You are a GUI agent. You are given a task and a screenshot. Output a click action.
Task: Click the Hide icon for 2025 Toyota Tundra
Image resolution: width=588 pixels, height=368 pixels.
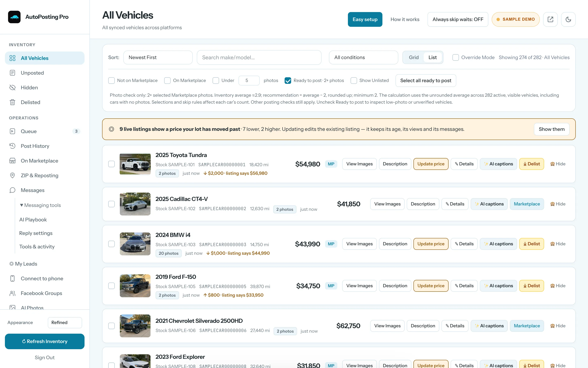552,164
